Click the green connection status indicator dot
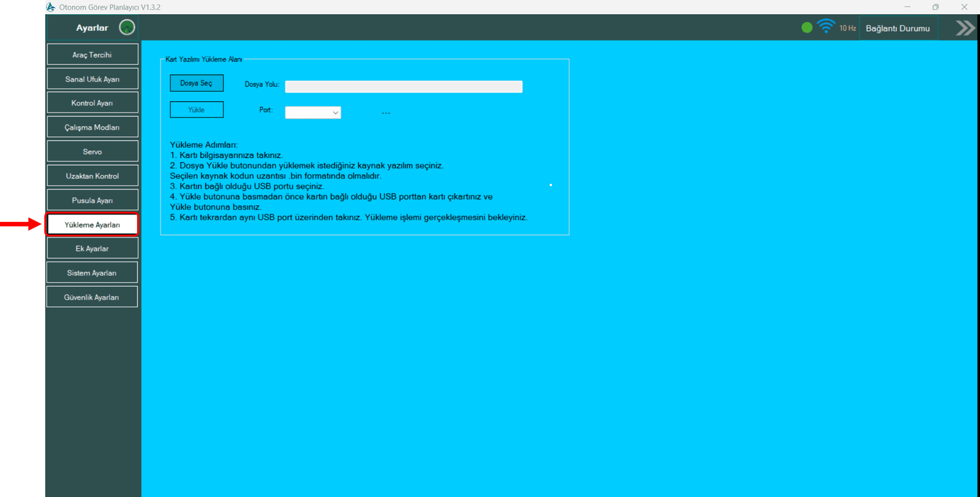The image size is (980, 497). (x=807, y=28)
